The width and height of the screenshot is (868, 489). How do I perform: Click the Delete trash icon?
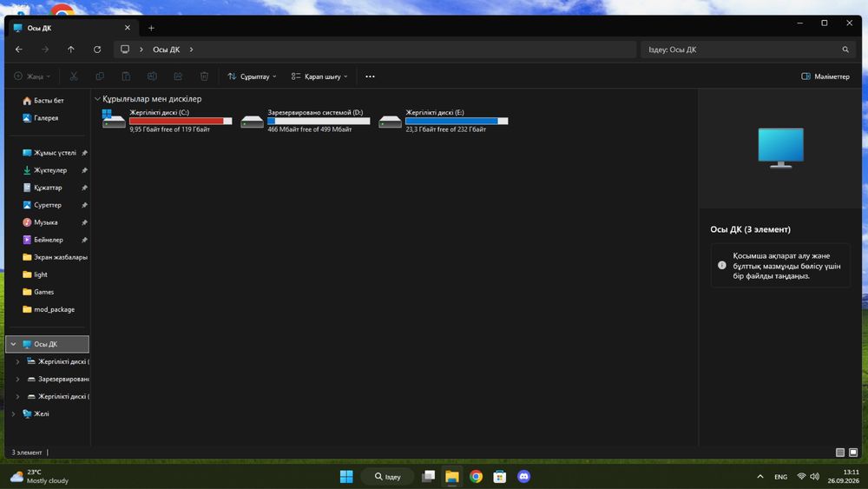(204, 76)
